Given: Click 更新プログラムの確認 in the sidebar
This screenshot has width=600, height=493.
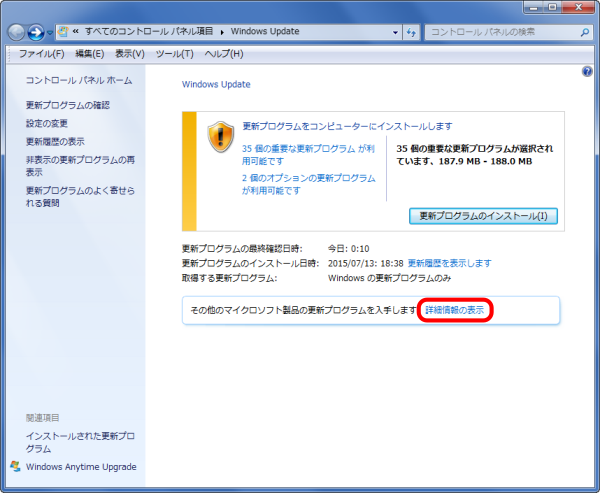Looking at the screenshot, I should (x=68, y=105).
